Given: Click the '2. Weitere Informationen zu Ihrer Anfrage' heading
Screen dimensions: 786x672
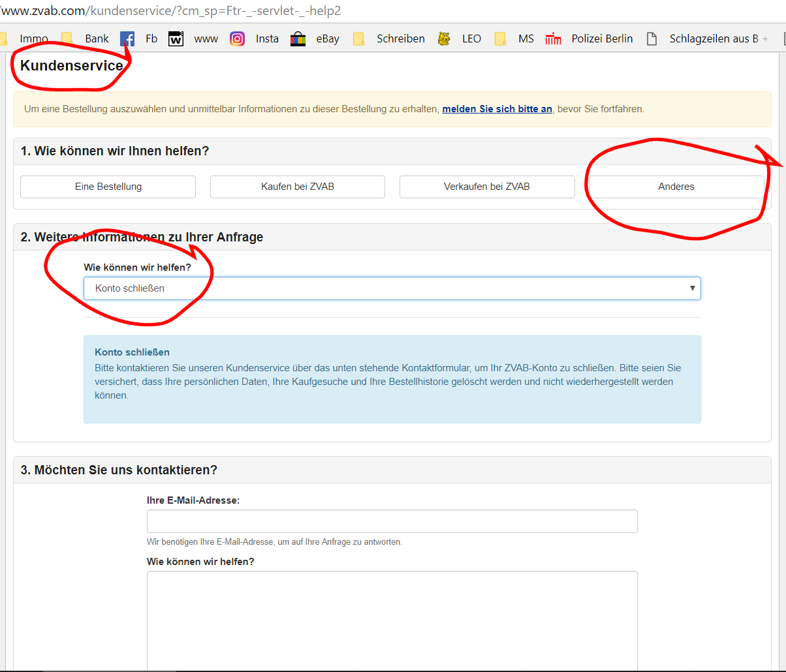Looking at the screenshot, I should [x=142, y=237].
